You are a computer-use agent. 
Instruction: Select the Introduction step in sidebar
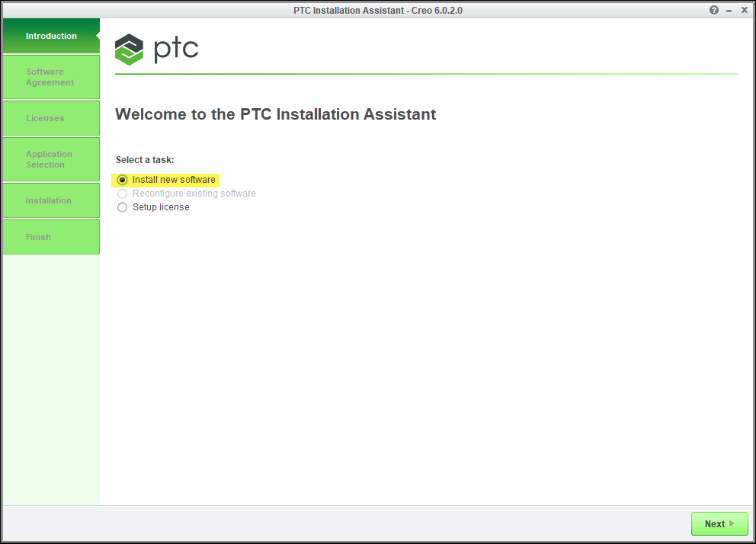point(51,36)
